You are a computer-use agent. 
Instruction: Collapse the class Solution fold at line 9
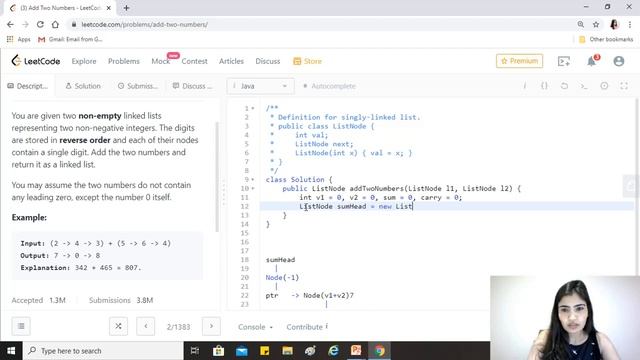pos(253,180)
